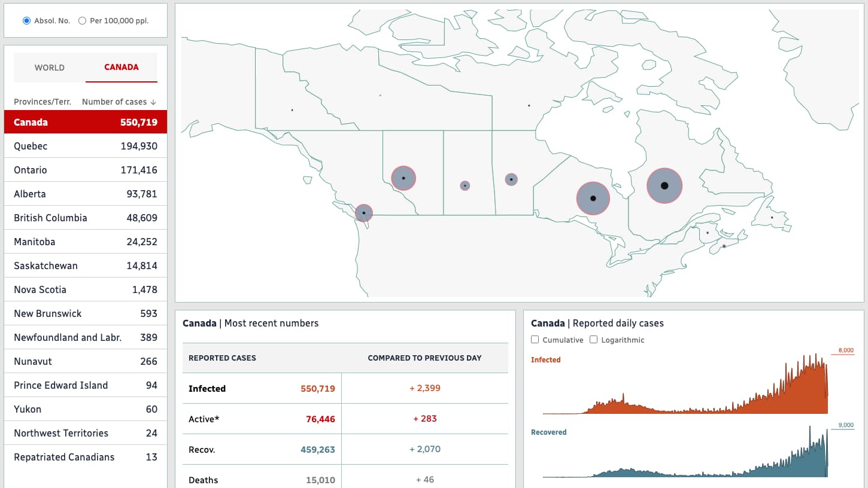Click the largest Quebec case bubble on map
This screenshot has width=868, height=488.
[x=664, y=185]
